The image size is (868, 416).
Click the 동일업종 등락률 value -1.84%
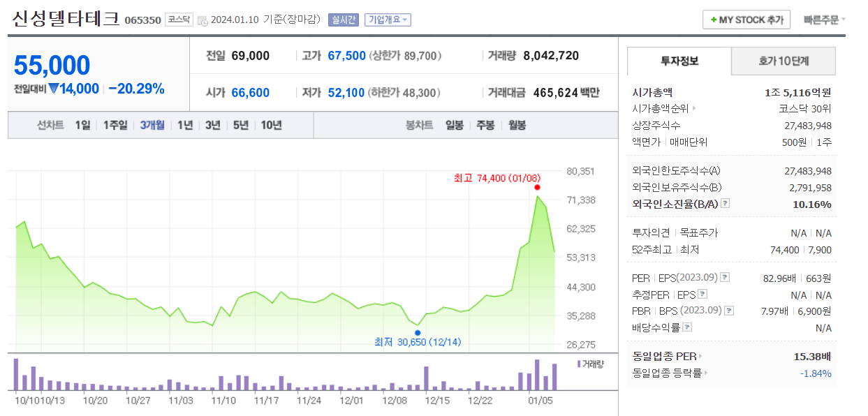click(816, 373)
